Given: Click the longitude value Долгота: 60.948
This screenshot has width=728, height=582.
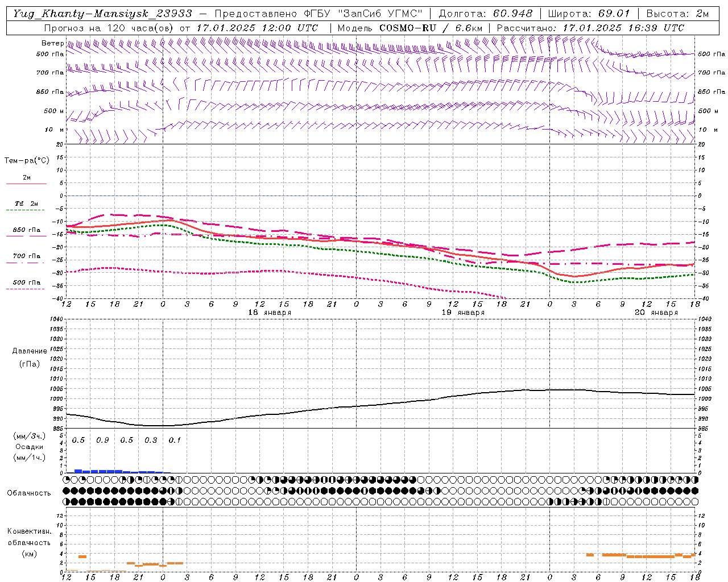Looking at the screenshot, I should tap(486, 14).
